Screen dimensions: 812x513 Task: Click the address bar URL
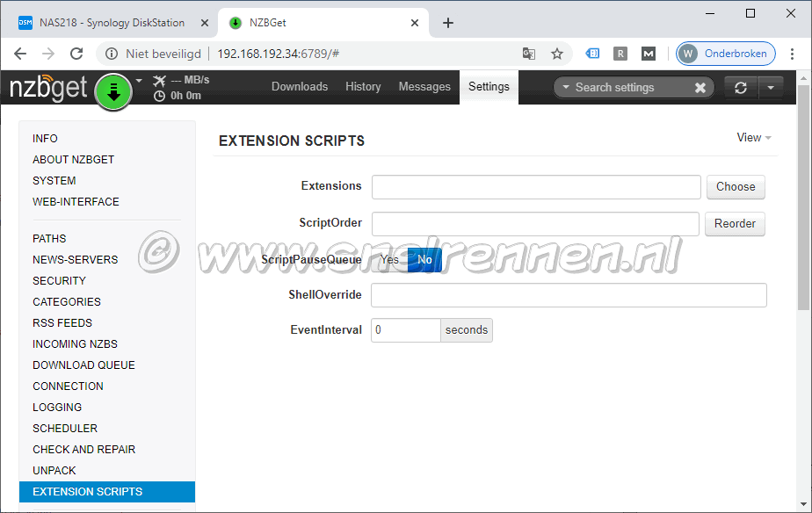(278, 54)
